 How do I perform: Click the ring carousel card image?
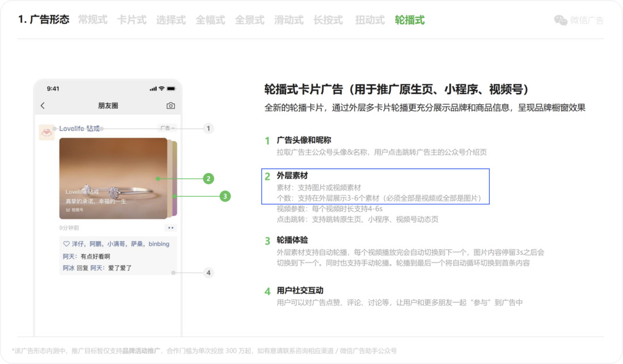(x=113, y=178)
